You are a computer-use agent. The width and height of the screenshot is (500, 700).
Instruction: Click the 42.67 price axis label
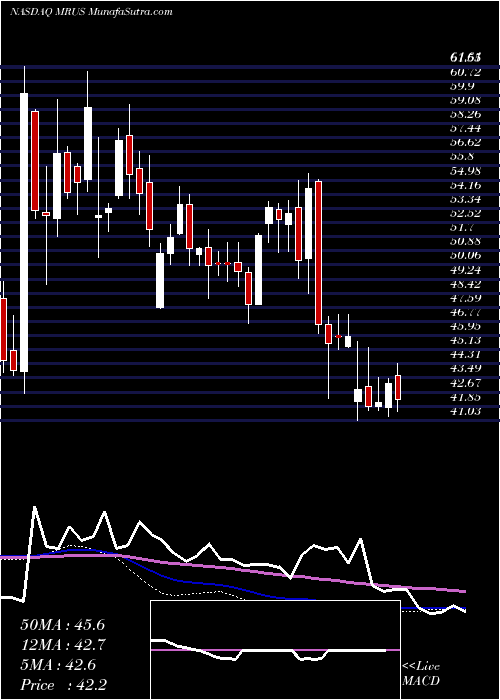466,383
